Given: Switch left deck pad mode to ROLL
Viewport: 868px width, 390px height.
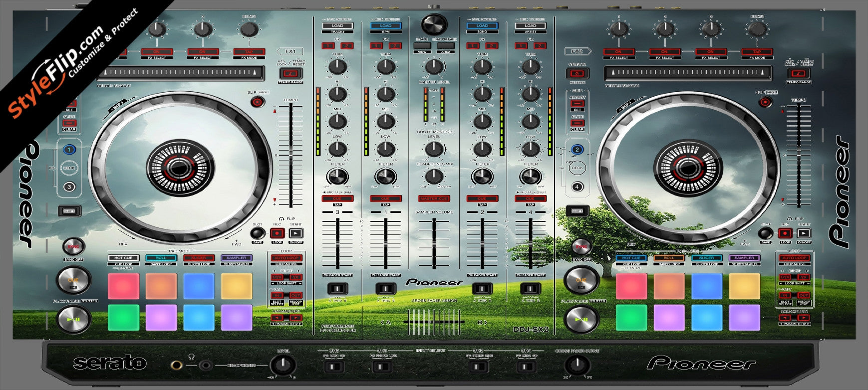Looking at the screenshot, I should 161,258.
